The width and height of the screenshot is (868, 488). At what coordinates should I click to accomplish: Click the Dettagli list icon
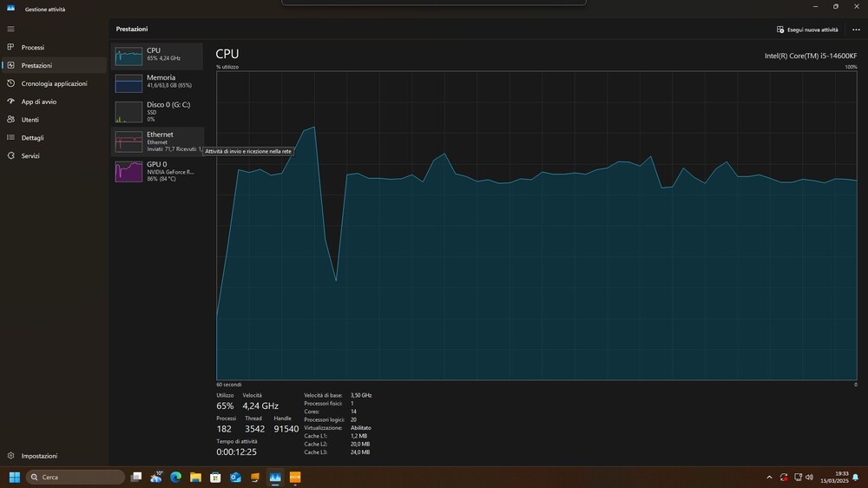click(x=10, y=137)
